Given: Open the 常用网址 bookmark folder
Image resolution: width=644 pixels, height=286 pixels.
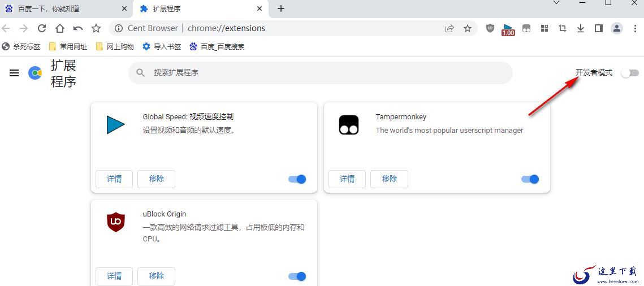Looking at the screenshot, I should 68,47.
